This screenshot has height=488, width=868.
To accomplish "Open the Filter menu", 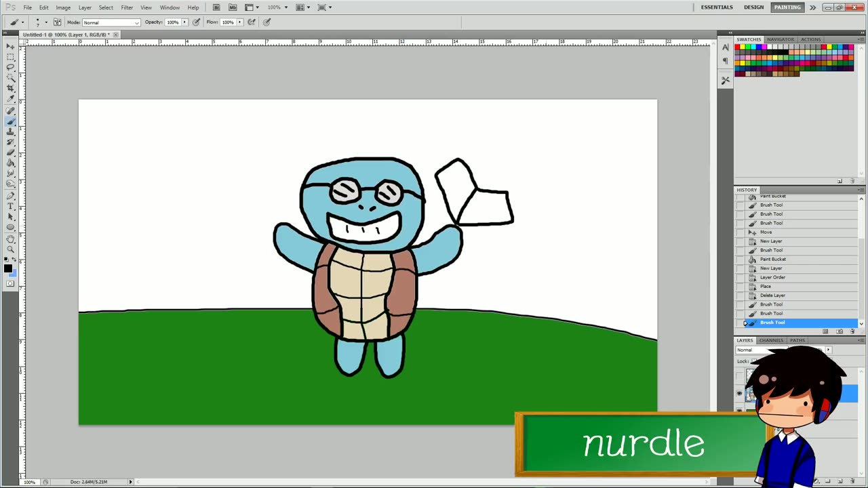I will click(x=127, y=7).
